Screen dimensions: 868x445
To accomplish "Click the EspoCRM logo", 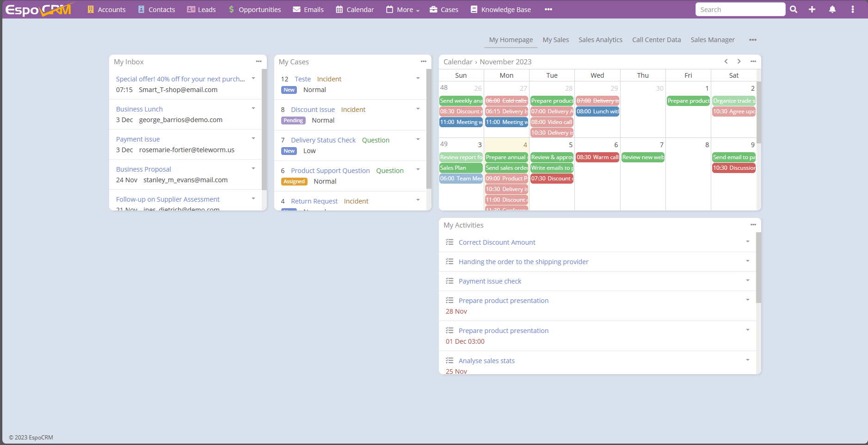I will 39,9.
